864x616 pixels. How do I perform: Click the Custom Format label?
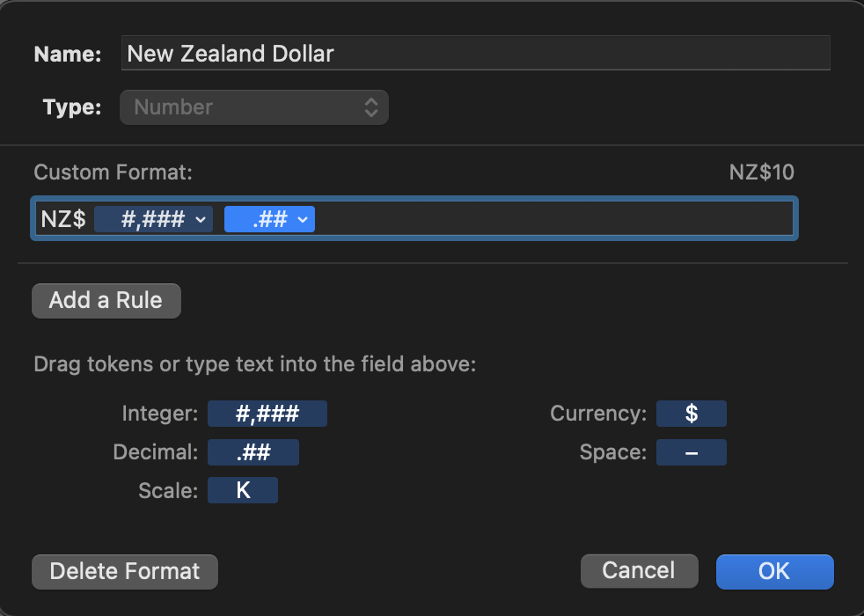tap(113, 172)
